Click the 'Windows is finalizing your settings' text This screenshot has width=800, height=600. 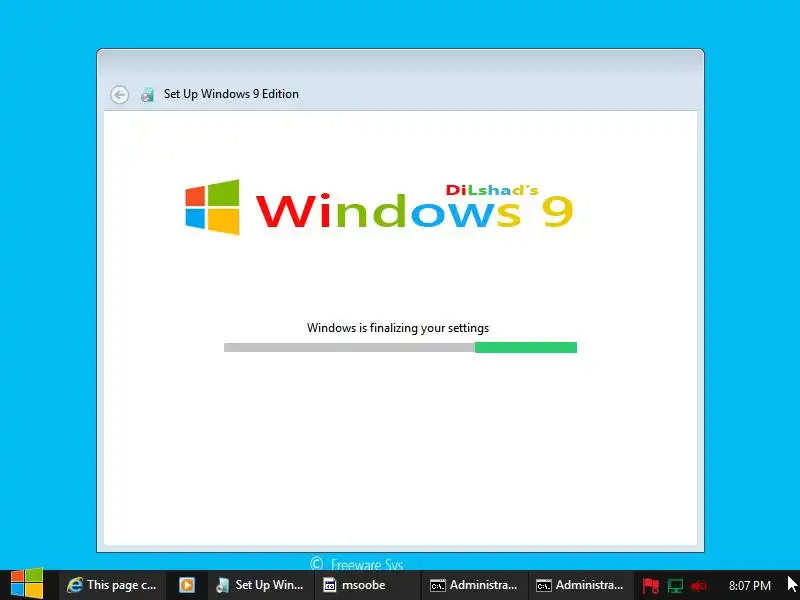(398, 328)
